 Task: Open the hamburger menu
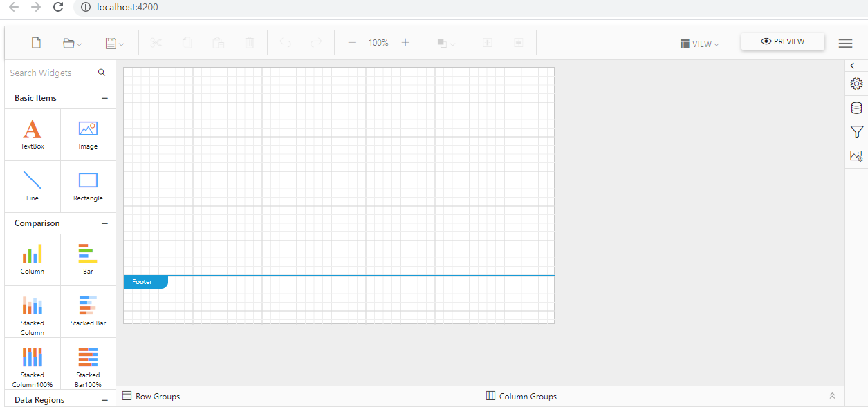[845, 44]
